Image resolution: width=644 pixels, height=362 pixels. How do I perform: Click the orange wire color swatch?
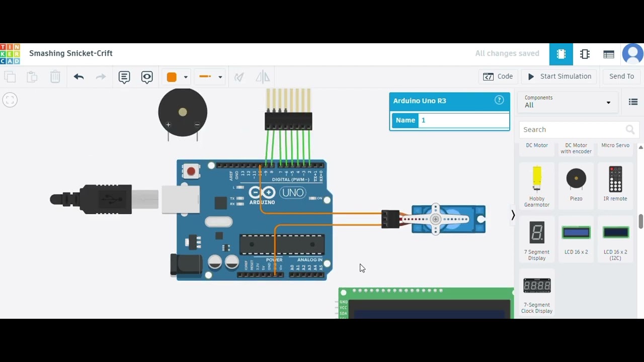[172, 77]
